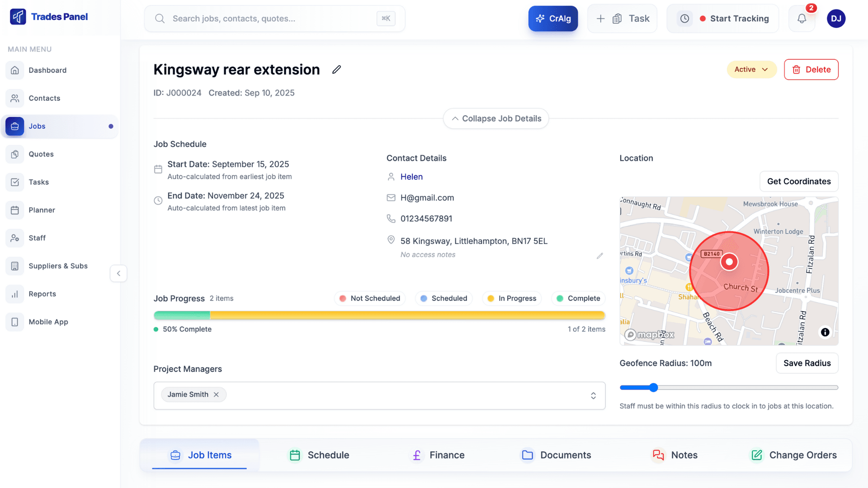Remove Jamie Smith from project managers
The height and width of the screenshot is (488, 868).
216,394
